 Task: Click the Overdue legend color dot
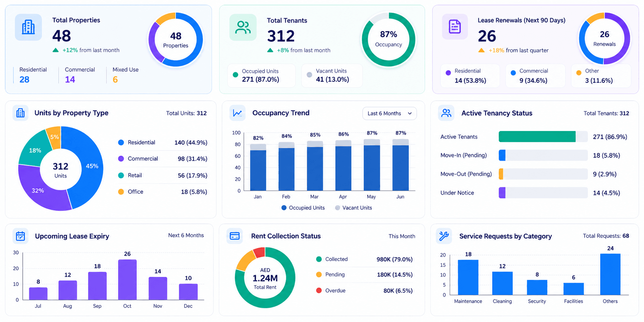coord(319,290)
